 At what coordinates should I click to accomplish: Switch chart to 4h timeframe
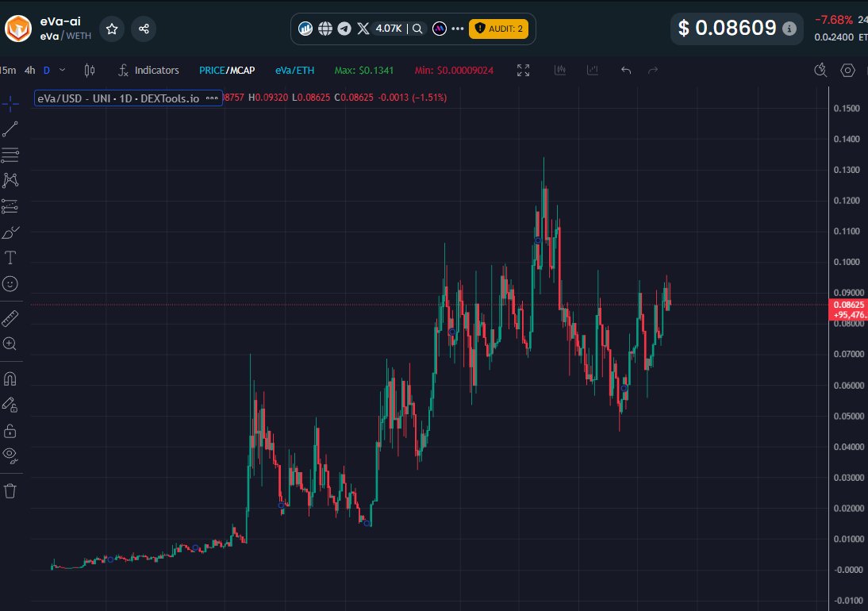(x=30, y=71)
